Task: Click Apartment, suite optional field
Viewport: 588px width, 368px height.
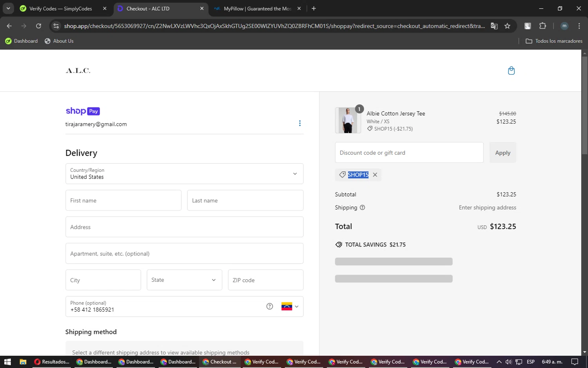Action: [x=184, y=253]
